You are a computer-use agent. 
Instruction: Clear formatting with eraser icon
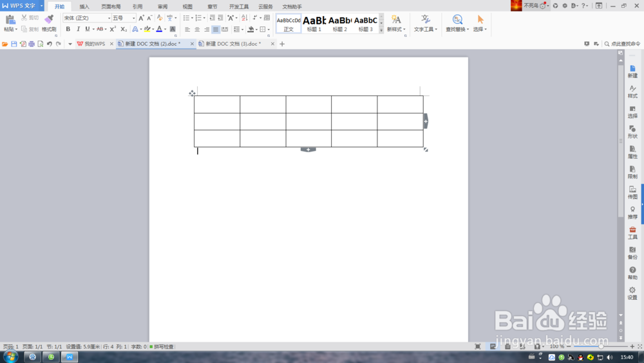pos(160,18)
